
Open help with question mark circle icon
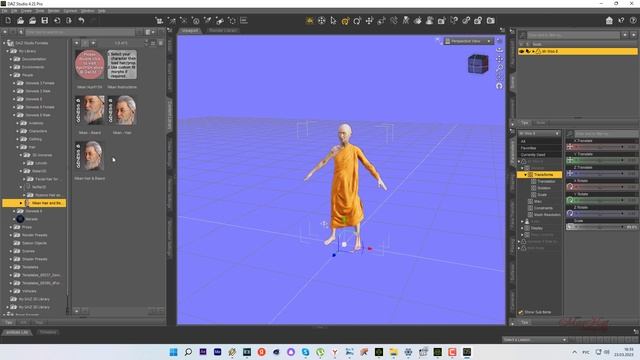633,20
